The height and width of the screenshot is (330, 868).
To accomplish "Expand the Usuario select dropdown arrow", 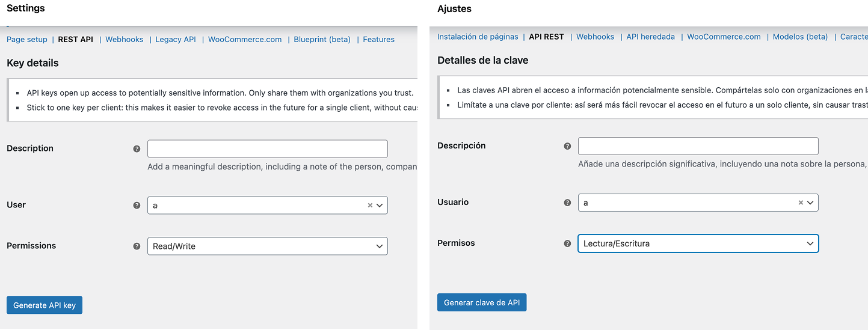I will [810, 203].
